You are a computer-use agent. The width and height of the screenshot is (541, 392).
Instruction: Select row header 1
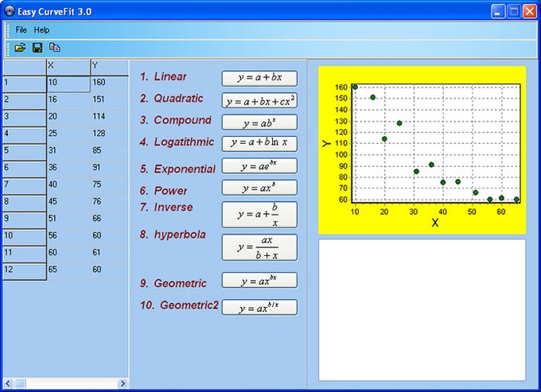pyautogui.click(x=25, y=84)
